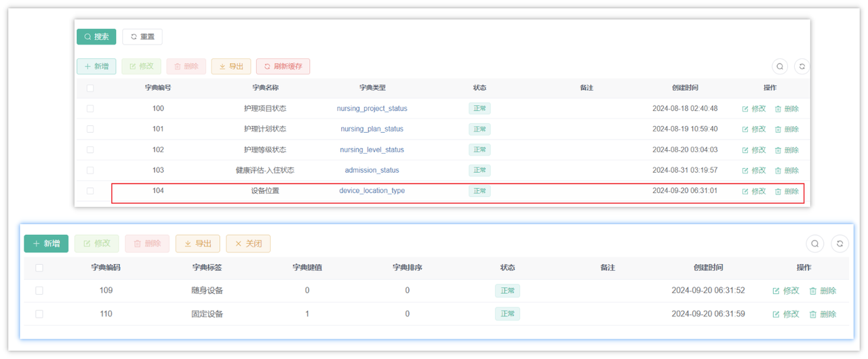Click 修改 edit icon for row 103

pos(754,170)
